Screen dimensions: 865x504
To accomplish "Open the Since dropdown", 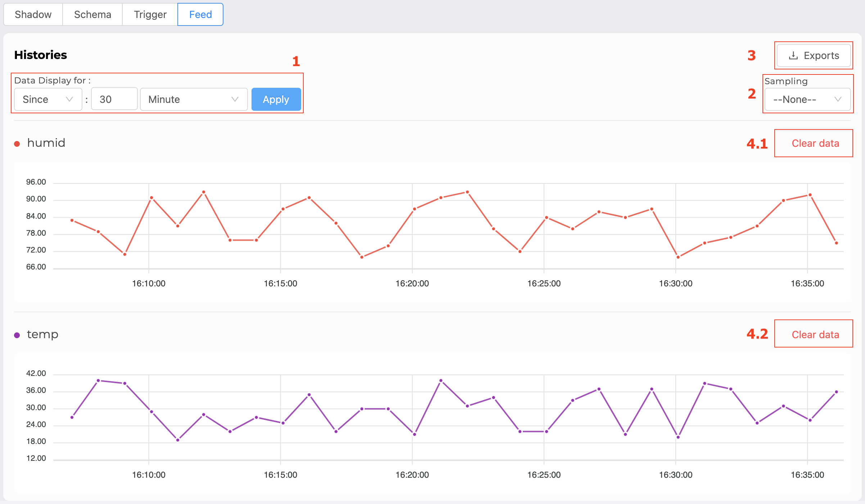I will (48, 99).
